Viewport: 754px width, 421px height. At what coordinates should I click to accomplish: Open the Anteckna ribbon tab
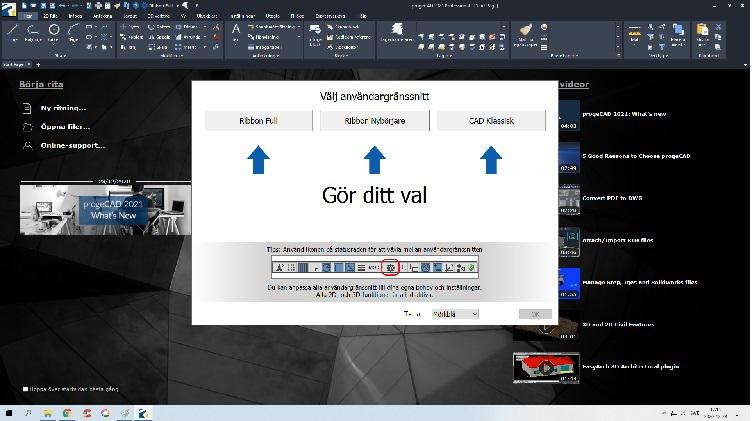[x=102, y=16]
